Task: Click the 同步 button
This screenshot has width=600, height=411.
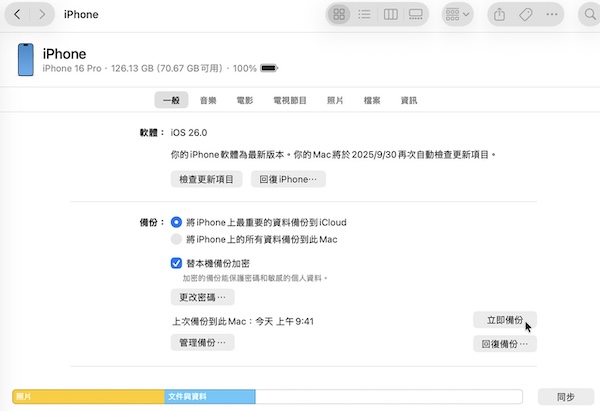Action: (x=566, y=397)
